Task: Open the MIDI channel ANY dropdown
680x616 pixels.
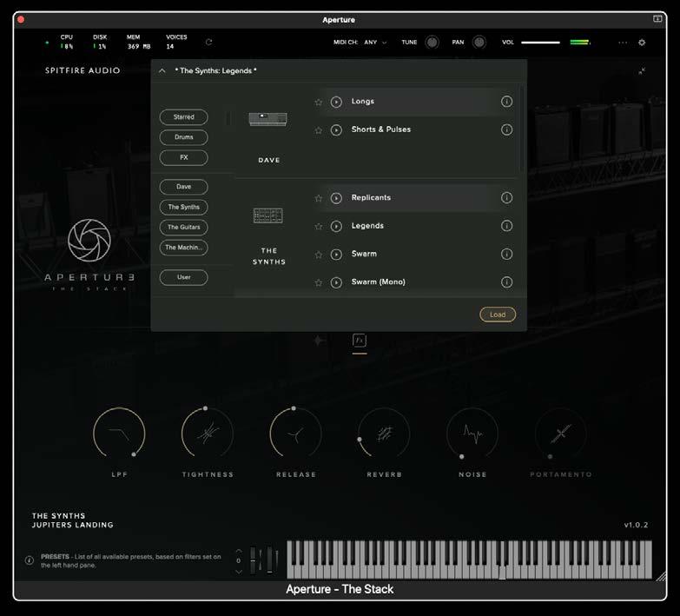Action: tap(375, 43)
